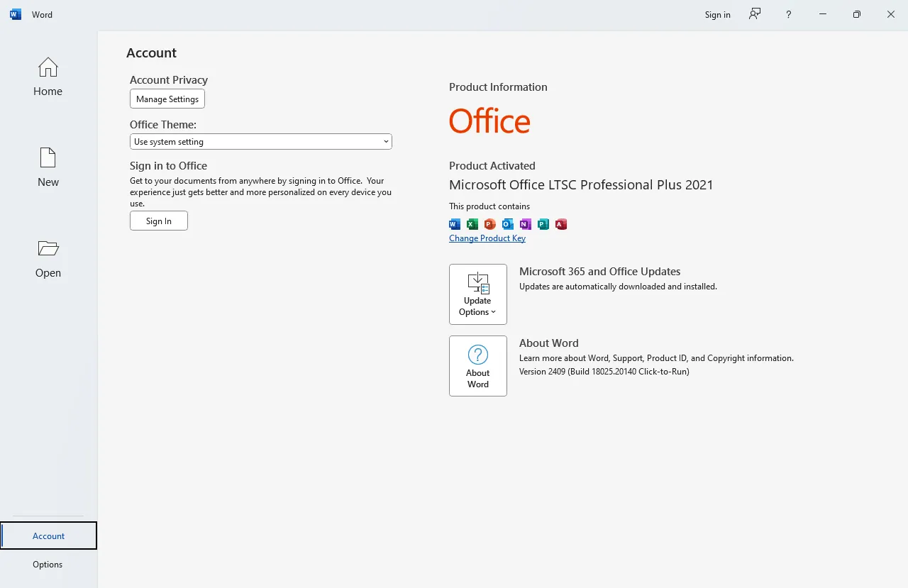The height and width of the screenshot is (588, 908).
Task: Click the About Word heading text
Action: [549, 343]
